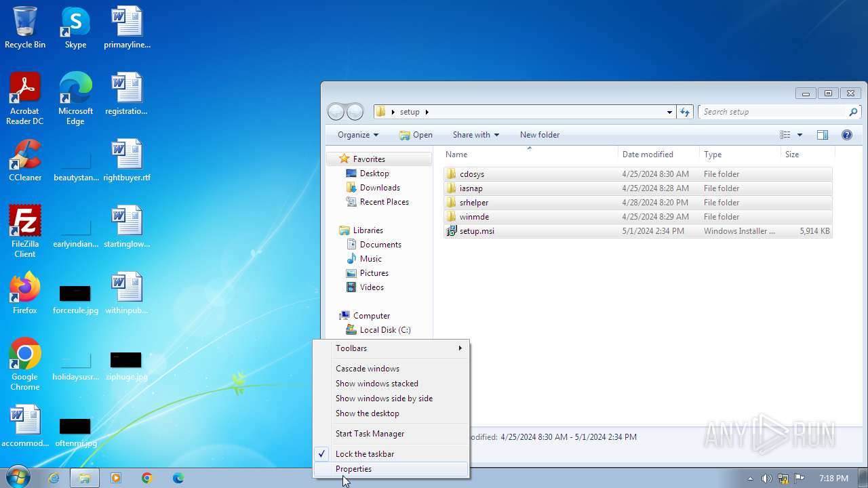Go back in Explorer navigation
868x488 pixels.
click(x=336, y=112)
